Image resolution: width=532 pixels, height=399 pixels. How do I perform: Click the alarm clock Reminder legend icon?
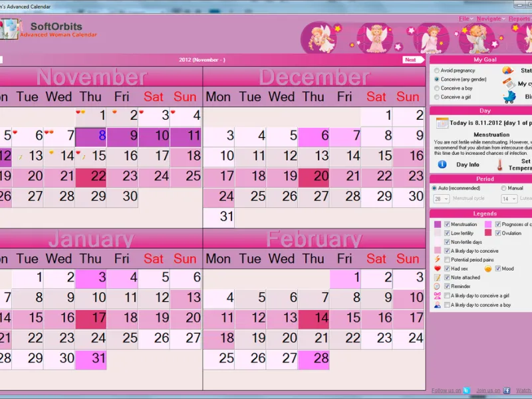click(x=438, y=287)
